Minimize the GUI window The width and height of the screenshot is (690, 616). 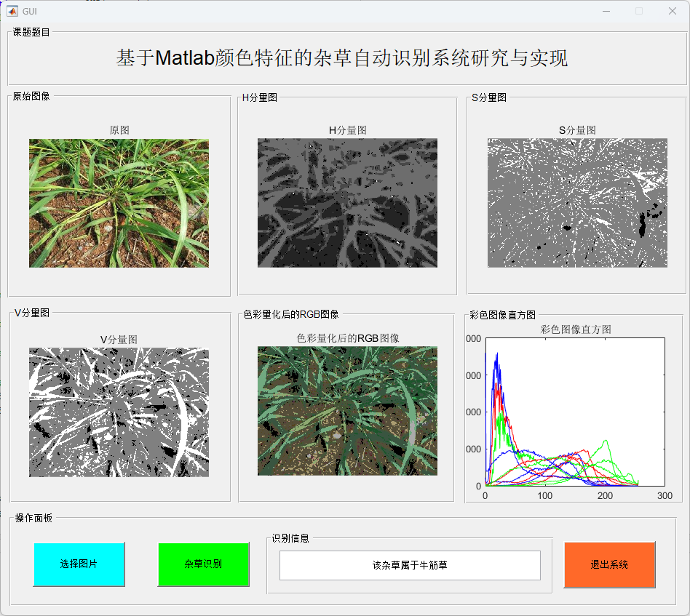click(606, 11)
